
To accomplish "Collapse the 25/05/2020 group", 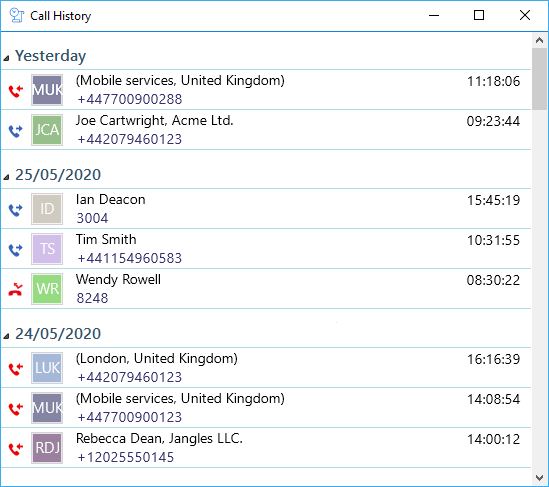I will tap(6, 177).
